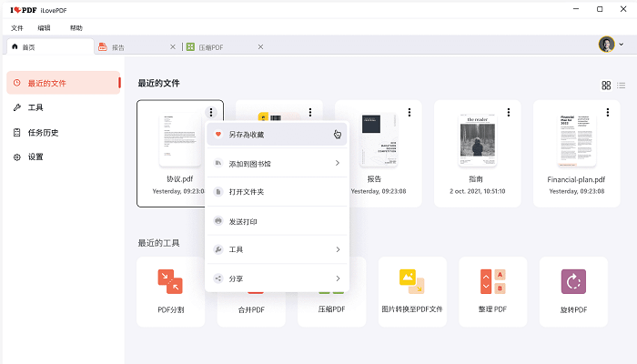Open the 整理 PDF tool icon
This screenshot has width=637, height=364.
click(x=491, y=281)
